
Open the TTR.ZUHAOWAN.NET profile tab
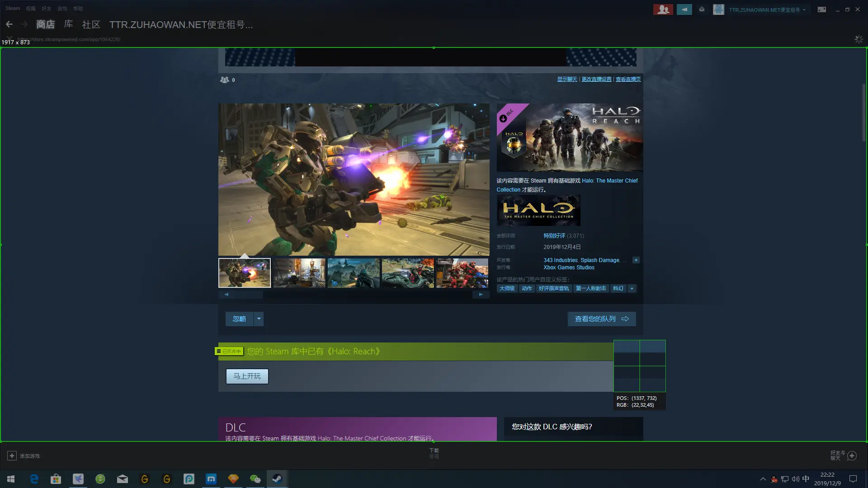(x=181, y=24)
